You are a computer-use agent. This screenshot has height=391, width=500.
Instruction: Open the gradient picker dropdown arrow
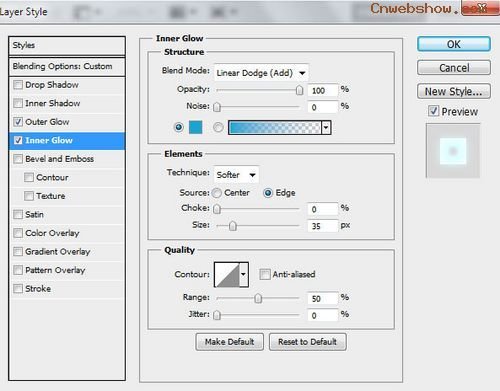point(326,128)
